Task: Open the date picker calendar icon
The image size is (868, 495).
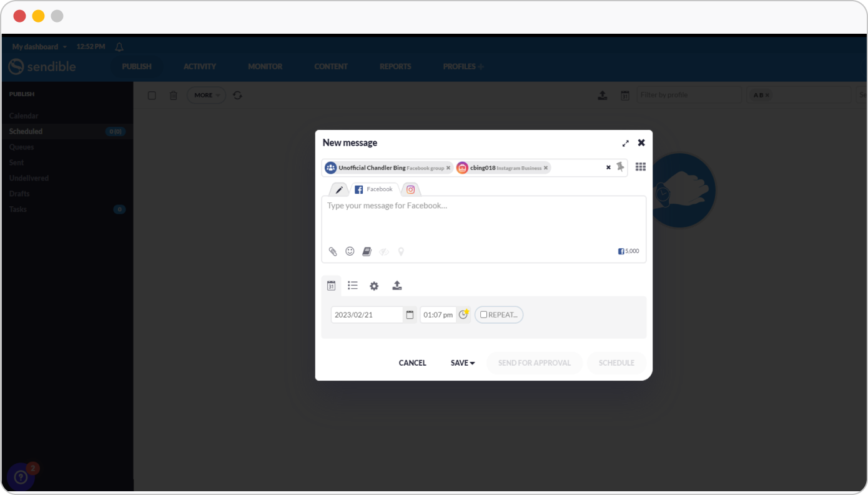Action: [x=410, y=315]
